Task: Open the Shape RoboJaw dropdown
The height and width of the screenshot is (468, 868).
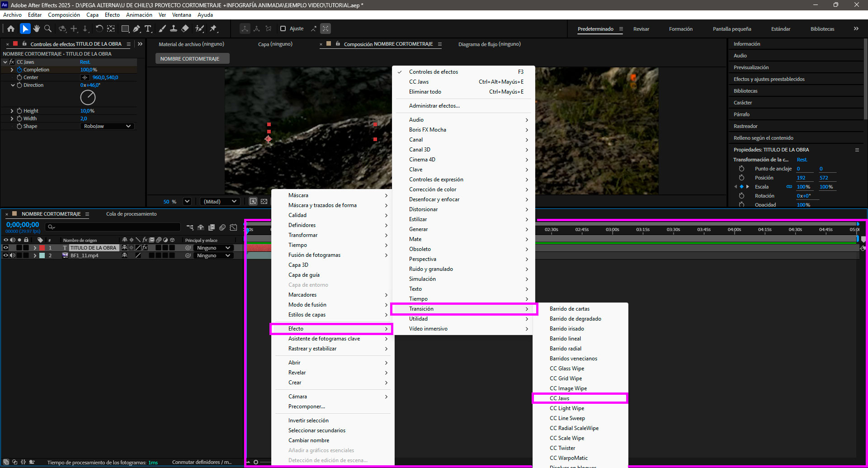Action: pos(107,126)
